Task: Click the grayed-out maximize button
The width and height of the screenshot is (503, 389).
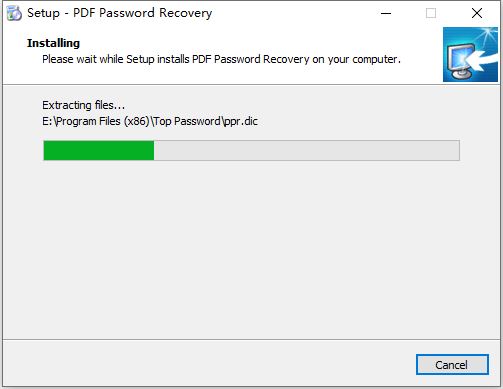Action: coord(431,13)
